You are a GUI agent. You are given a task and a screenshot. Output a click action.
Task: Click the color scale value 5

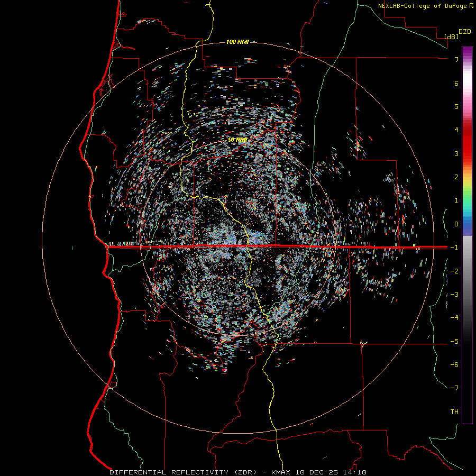[x=456, y=106]
